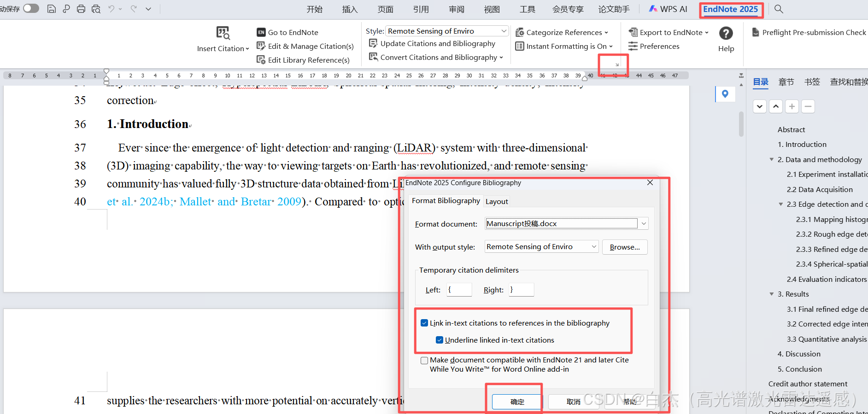Click Convert Citations and Bibliography

436,57
